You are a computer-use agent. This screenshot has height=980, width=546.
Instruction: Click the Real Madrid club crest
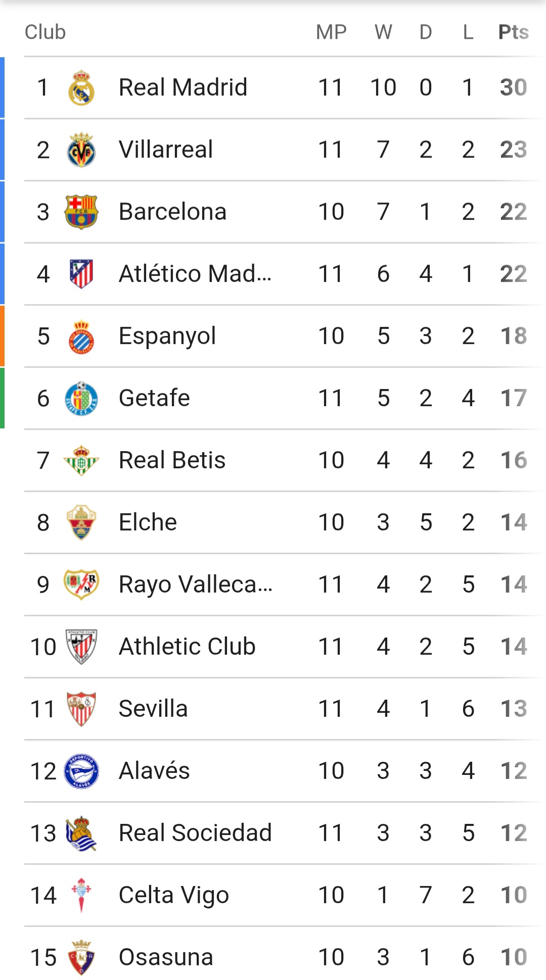81,88
